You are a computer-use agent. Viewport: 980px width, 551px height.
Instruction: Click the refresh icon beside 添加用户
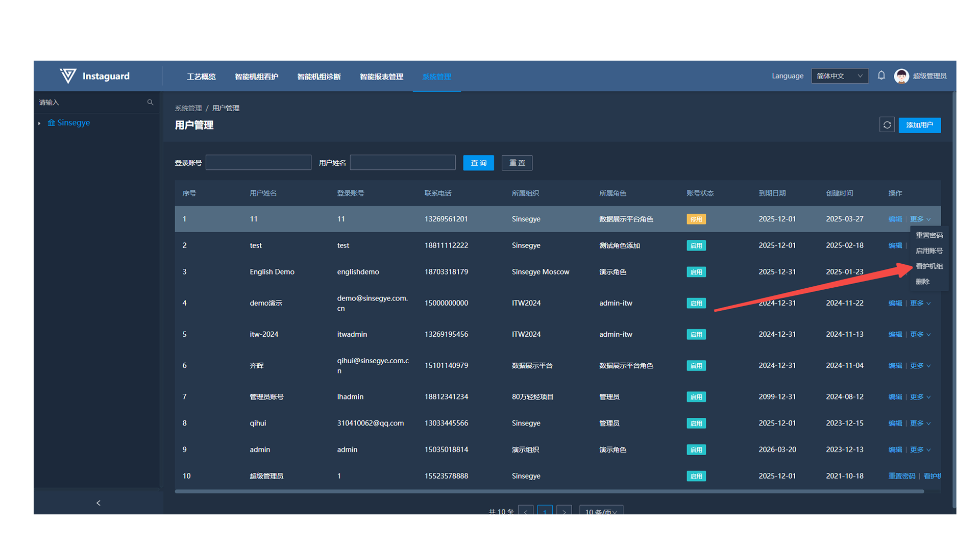pyautogui.click(x=887, y=125)
